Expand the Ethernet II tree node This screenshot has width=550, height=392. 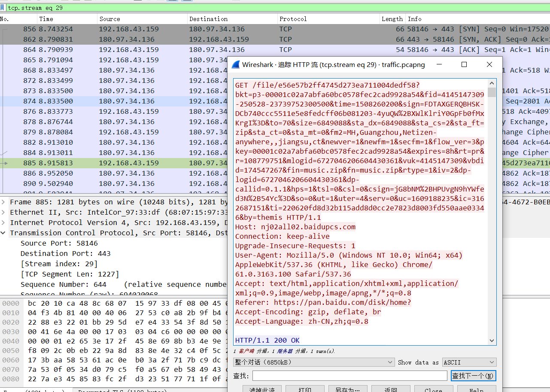(4, 212)
